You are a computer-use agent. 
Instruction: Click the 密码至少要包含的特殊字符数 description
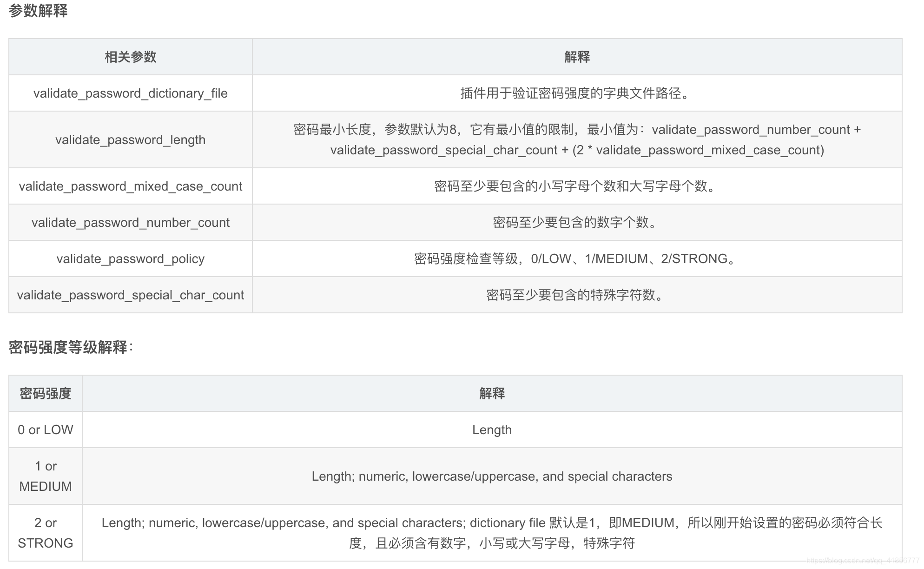pyautogui.click(x=577, y=295)
